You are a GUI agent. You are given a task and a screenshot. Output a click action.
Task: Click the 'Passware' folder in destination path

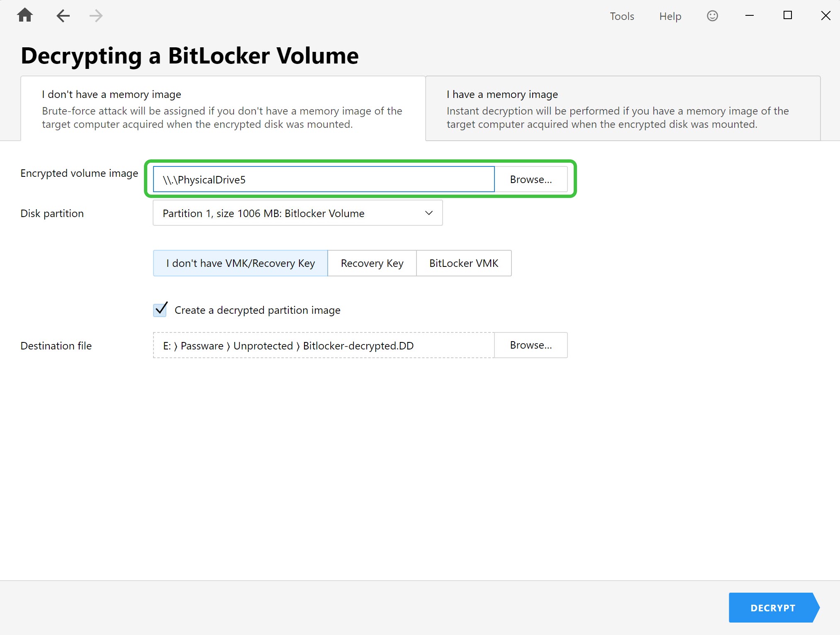(202, 346)
